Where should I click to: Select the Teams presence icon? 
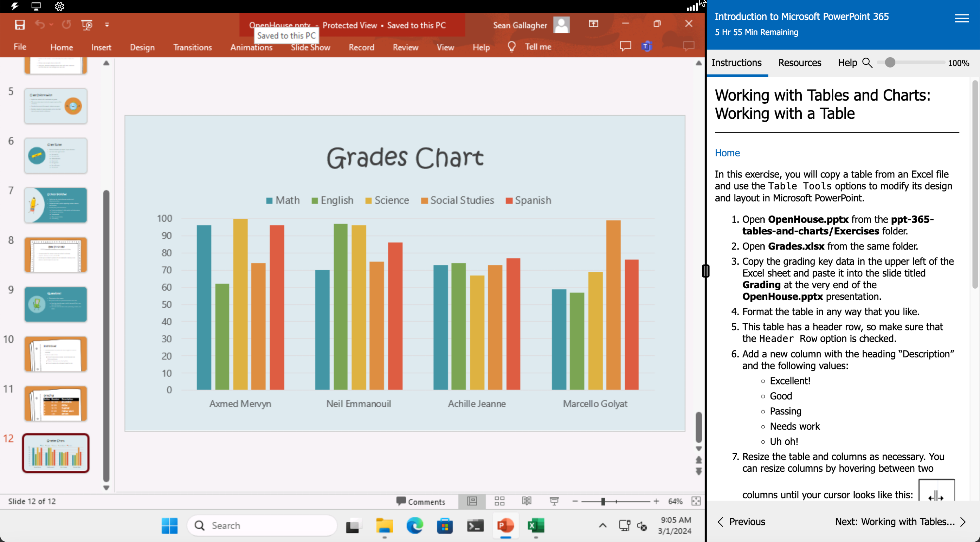646,46
